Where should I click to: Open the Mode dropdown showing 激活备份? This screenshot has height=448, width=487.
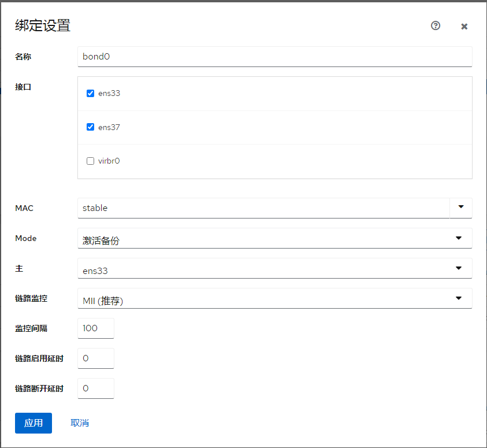point(274,238)
